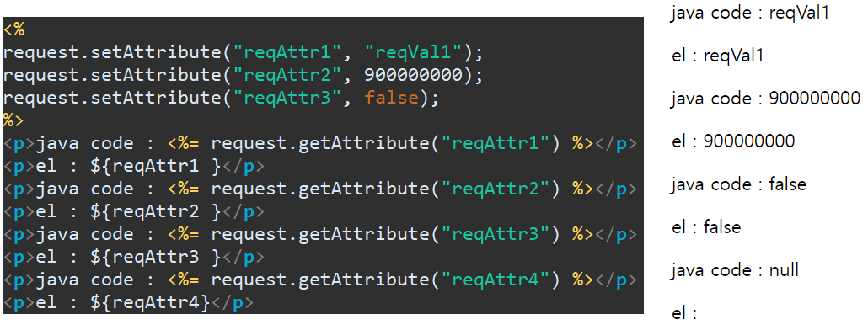This screenshot has height=325, width=868.
Task: Click the opening <% scriptlet tag
Action: (x=13, y=29)
